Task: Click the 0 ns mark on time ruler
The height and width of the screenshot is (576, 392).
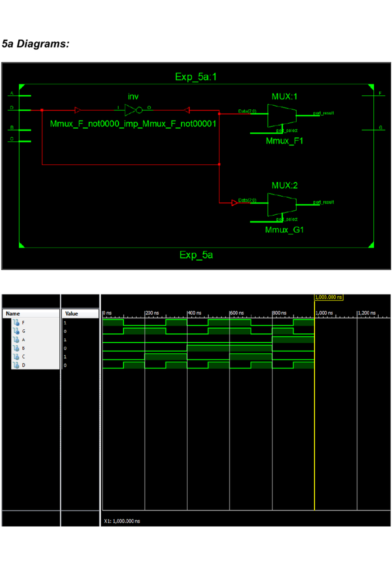Action: tap(107, 313)
